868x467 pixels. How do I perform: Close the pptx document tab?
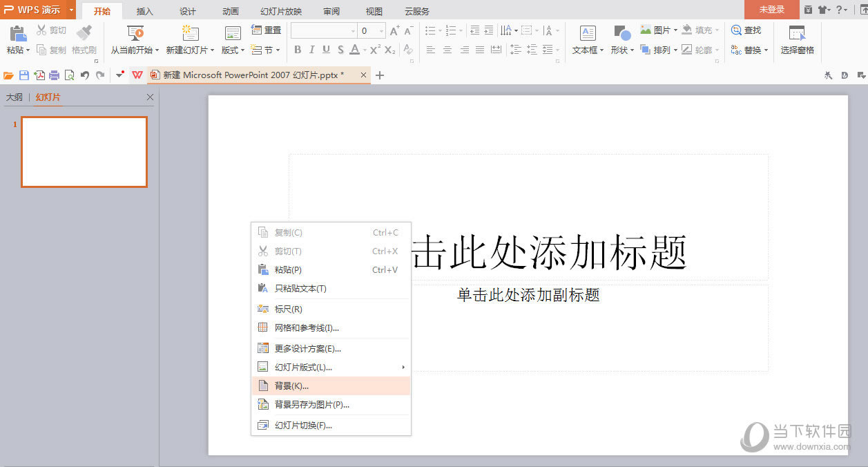(x=363, y=75)
